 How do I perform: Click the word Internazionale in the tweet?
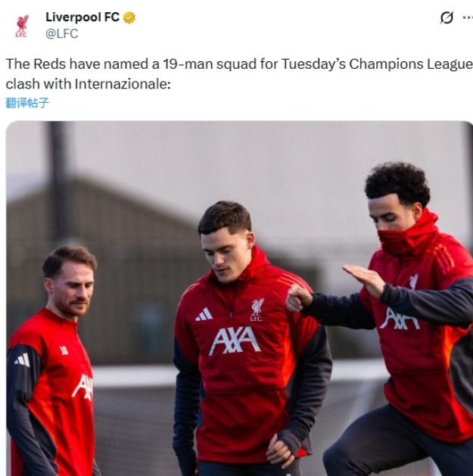(x=123, y=84)
